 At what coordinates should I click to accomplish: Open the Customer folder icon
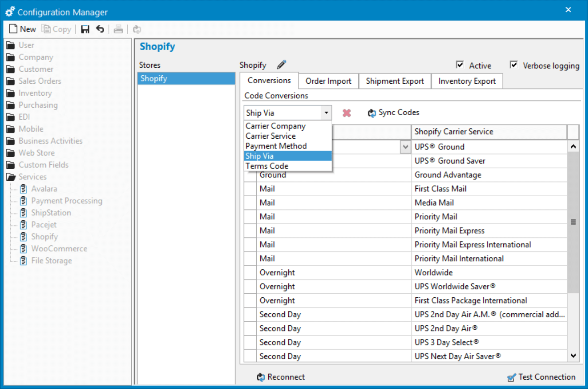(11, 69)
